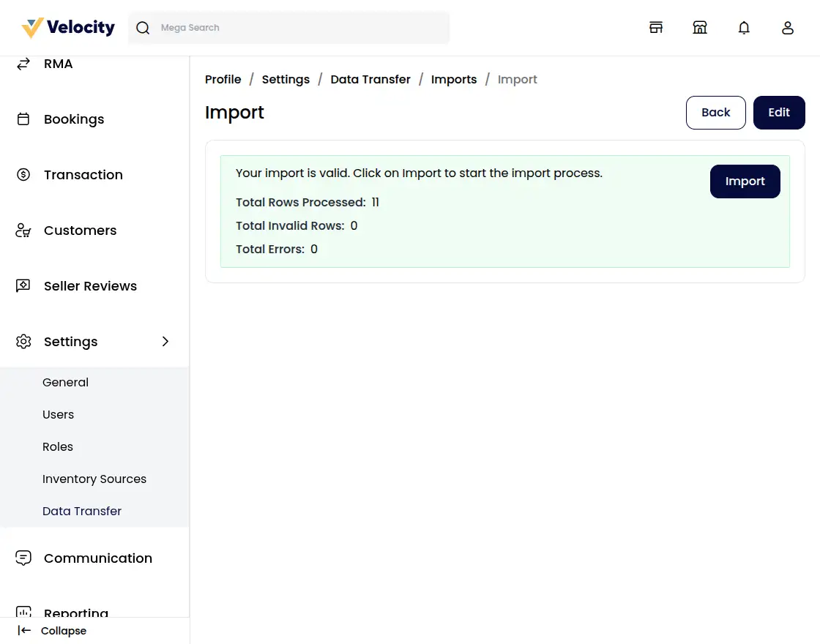Screen dimensions: 820x644
Task: Click the Velocity logo
Action: (x=68, y=28)
